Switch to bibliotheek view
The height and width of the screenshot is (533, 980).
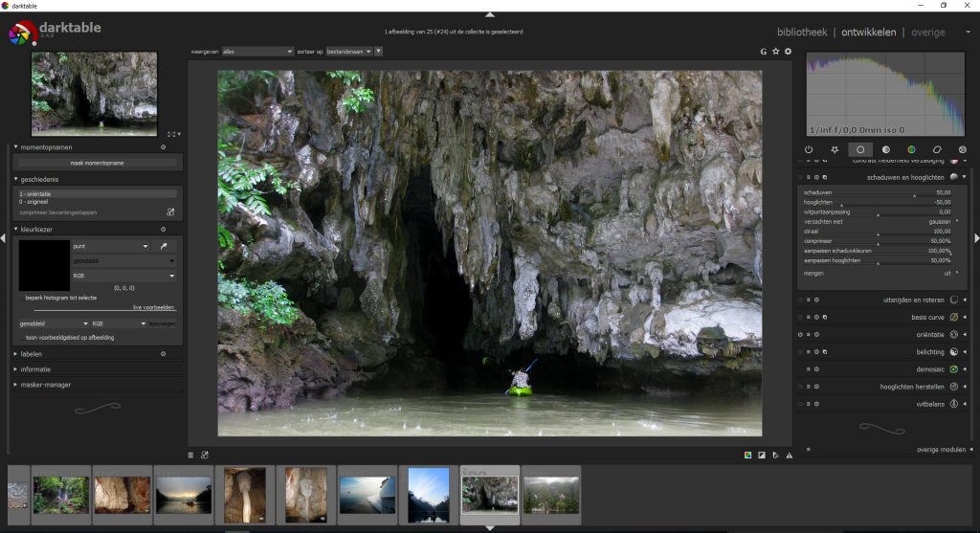coord(802,33)
